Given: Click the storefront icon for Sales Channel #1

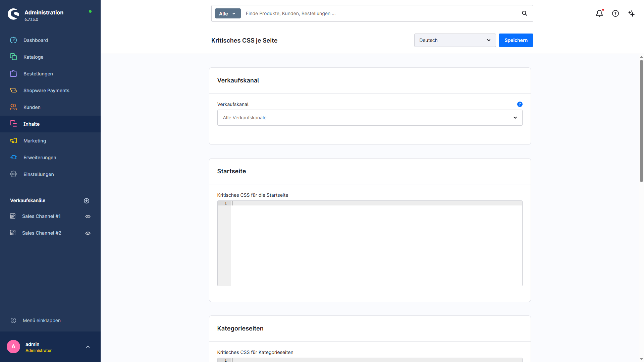Looking at the screenshot, I should pos(13,216).
